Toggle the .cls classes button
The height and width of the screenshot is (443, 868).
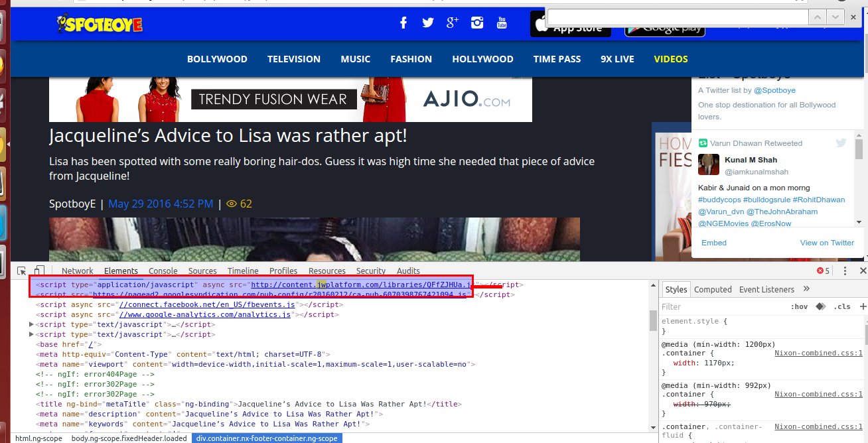(x=842, y=306)
